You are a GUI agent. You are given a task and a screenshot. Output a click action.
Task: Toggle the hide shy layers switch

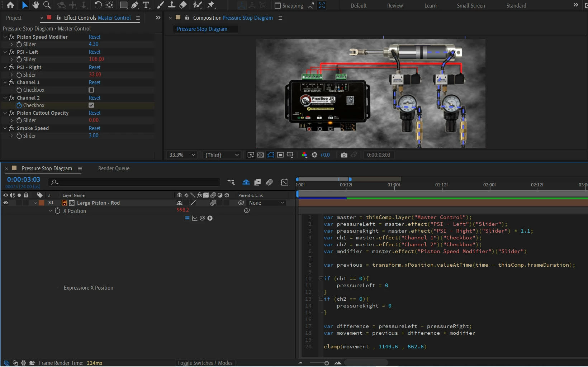[246, 182]
